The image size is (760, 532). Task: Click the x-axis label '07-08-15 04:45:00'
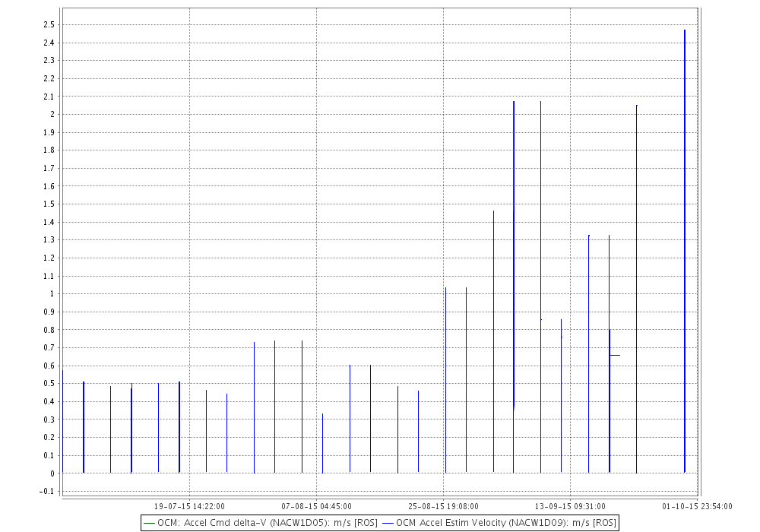tap(316, 506)
